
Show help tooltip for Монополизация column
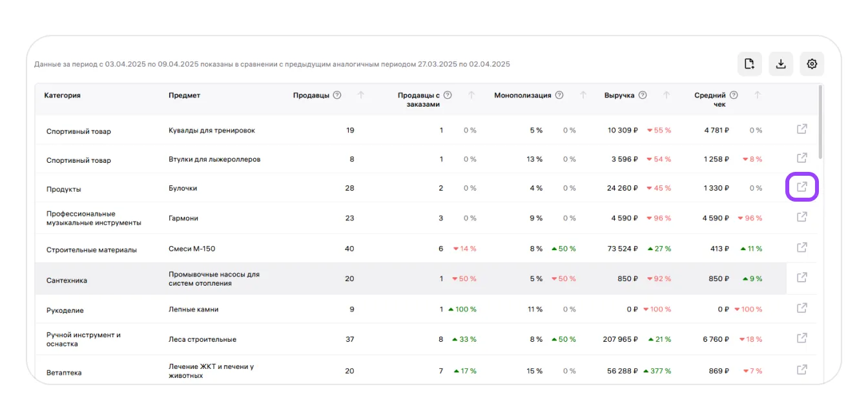[x=559, y=96]
